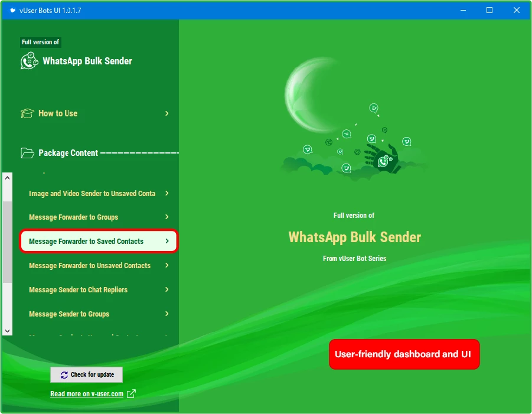Click the open folder icon beside Package Content

click(27, 153)
